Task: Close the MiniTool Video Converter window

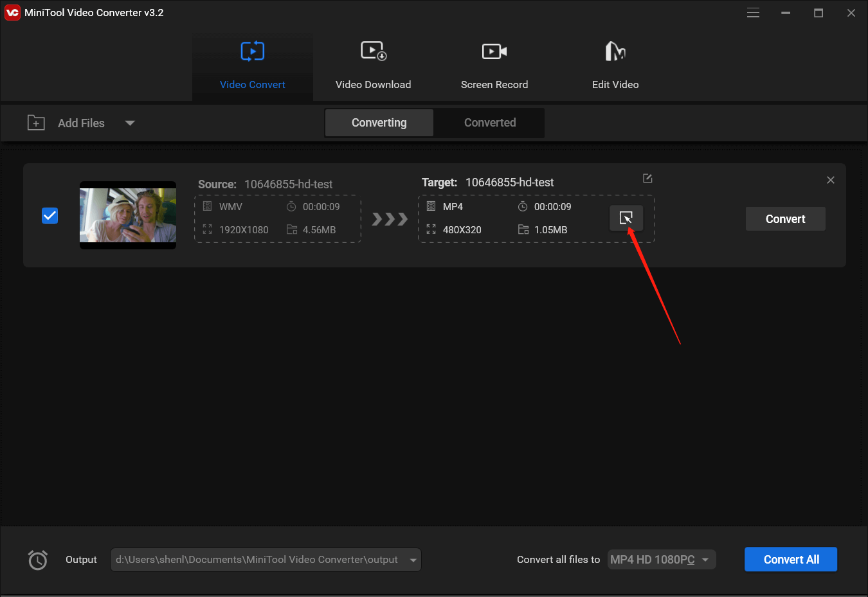Action: tap(851, 13)
